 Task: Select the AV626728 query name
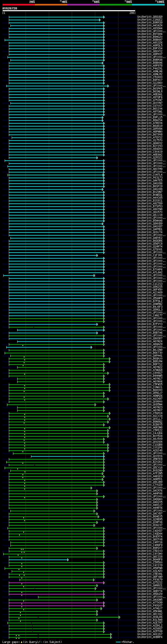click(x=10, y=8)
